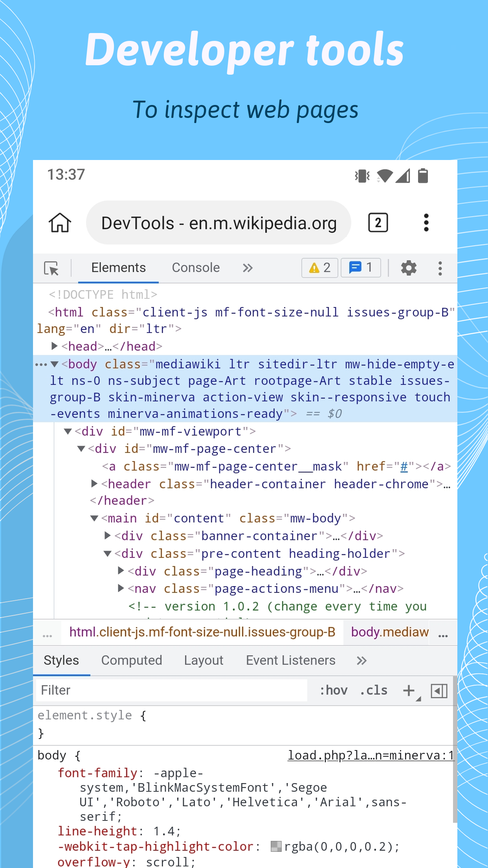
Task: Toggle the .cls element classes panel
Action: tap(374, 691)
